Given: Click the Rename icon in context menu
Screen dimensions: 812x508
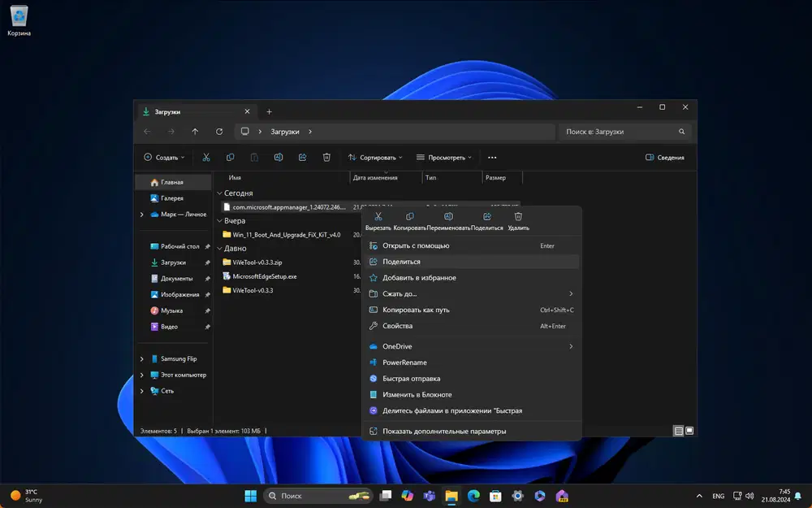Looking at the screenshot, I should click(448, 217).
